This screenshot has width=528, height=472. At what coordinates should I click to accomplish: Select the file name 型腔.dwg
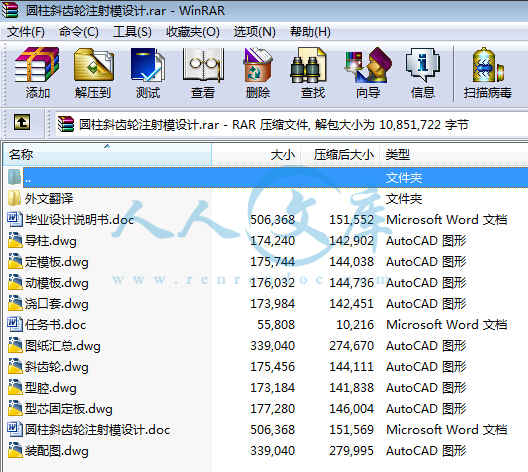(x=51, y=388)
